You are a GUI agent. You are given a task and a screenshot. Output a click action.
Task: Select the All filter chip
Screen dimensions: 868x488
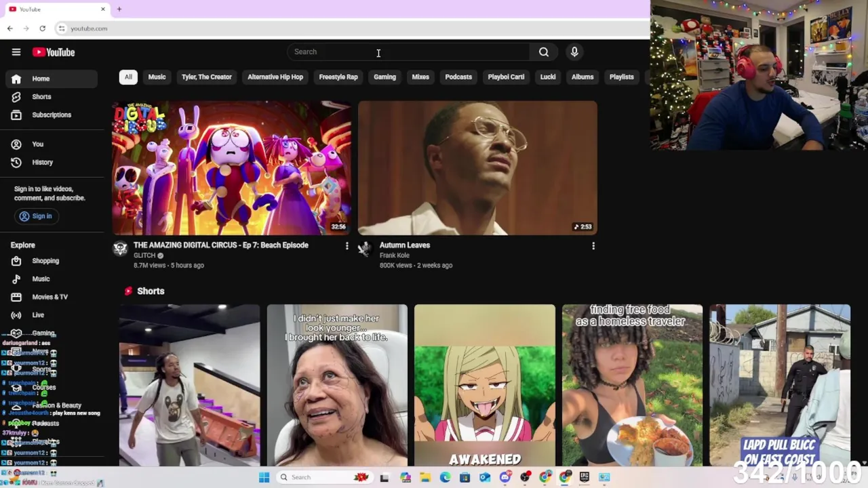pos(128,77)
